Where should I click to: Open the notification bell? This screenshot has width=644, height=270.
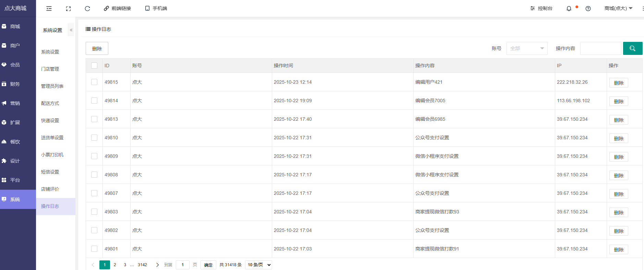569,9
